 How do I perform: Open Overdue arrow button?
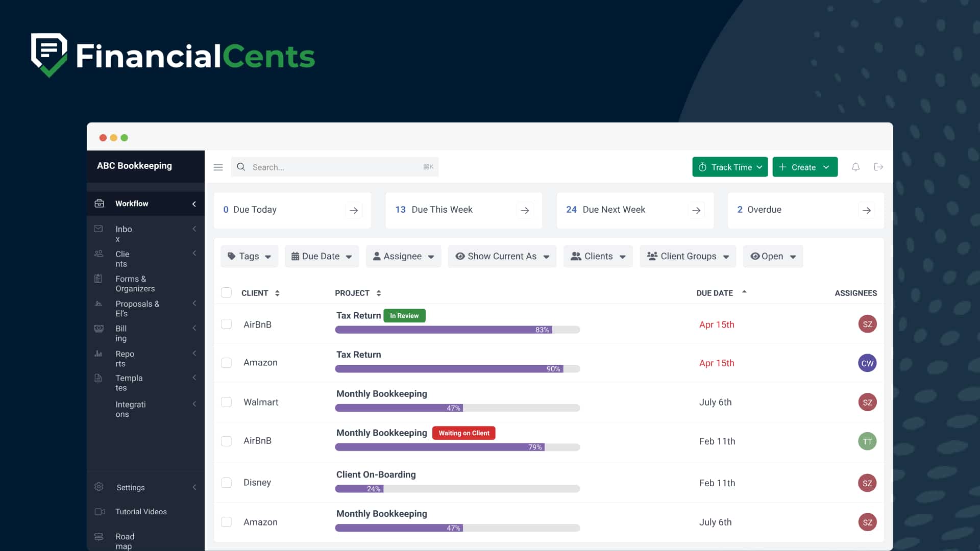point(867,210)
